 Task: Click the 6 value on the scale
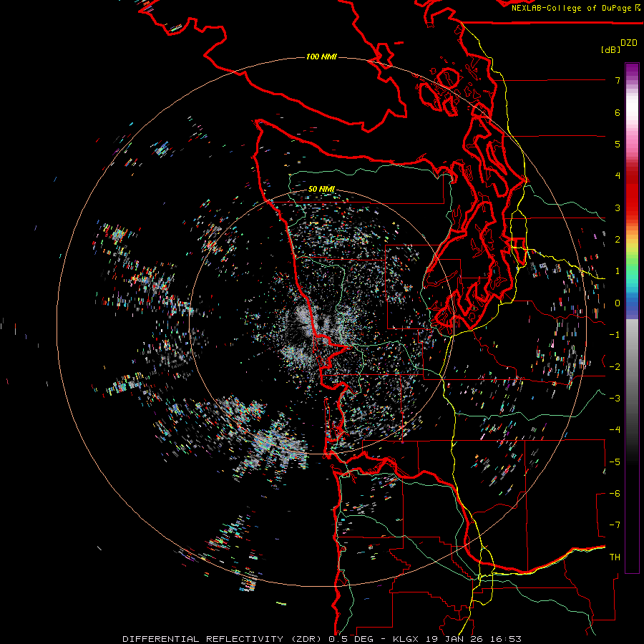pos(618,112)
